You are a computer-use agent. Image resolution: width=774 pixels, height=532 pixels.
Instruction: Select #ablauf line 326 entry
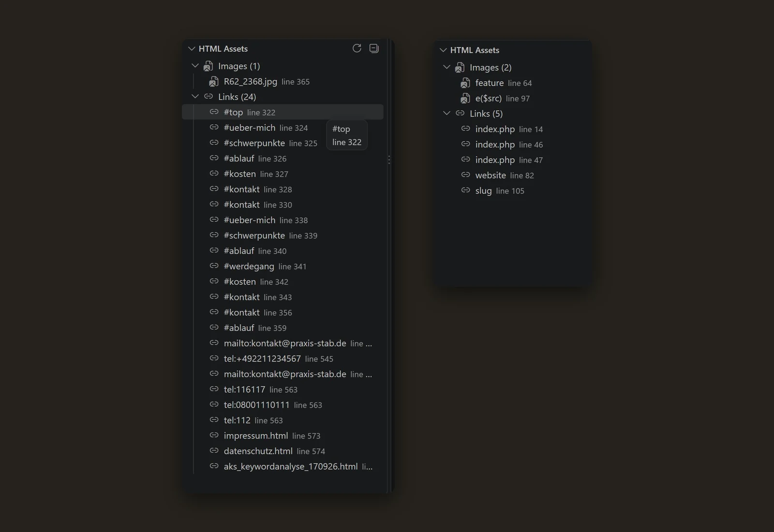click(x=283, y=159)
